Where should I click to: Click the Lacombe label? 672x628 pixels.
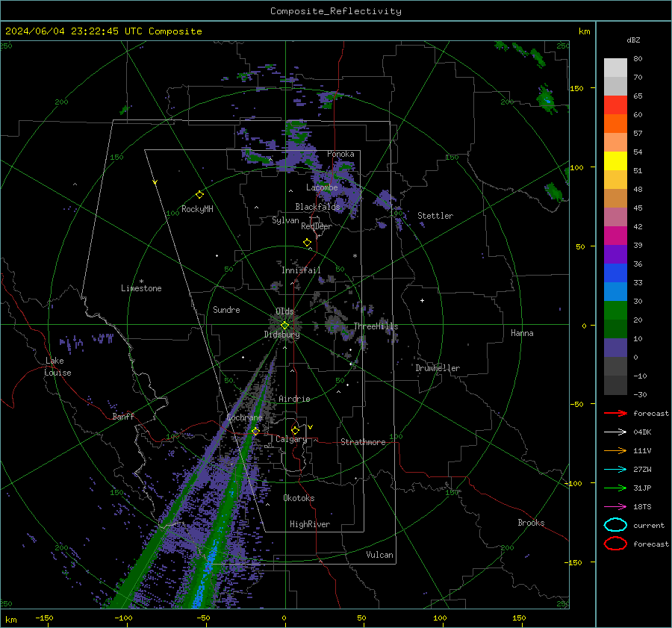pos(322,187)
